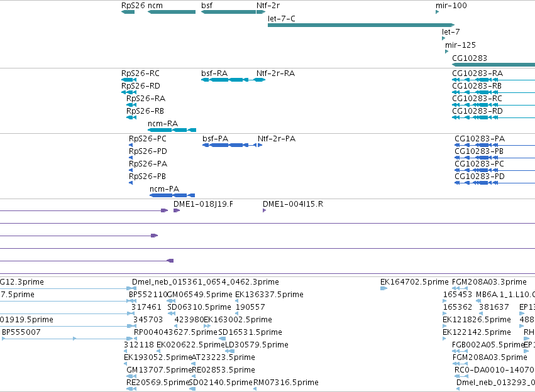Select the GM13707.5prime EST glyph
The width and height of the screenshot is (535, 392).
[x=131, y=376]
